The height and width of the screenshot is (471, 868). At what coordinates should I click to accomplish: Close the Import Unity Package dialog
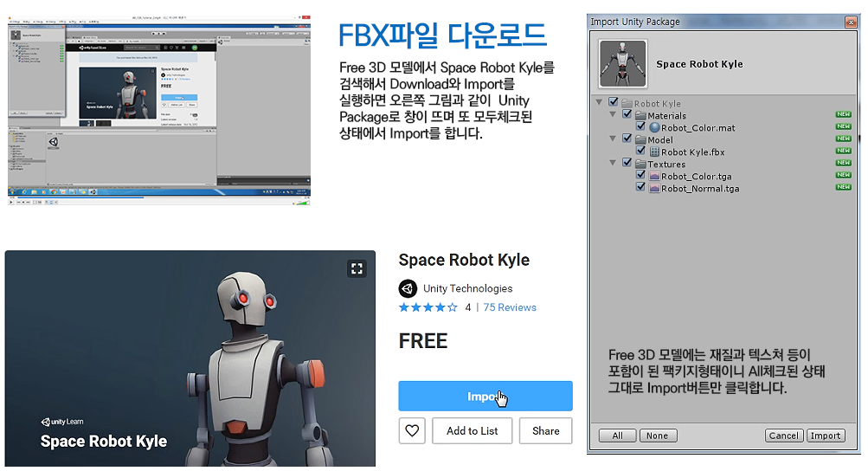click(851, 22)
